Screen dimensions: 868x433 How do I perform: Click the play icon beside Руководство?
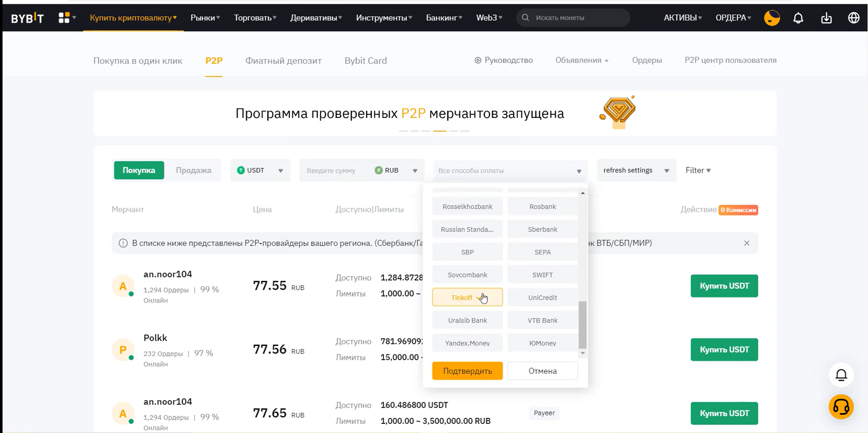[478, 60]
